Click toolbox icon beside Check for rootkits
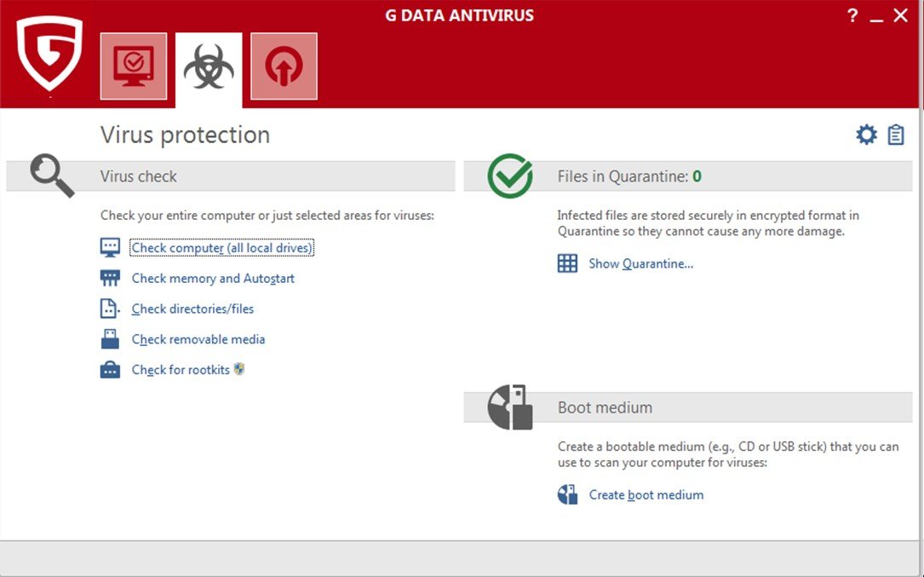The height and width of the screenshot is (577, 924). 110,369
